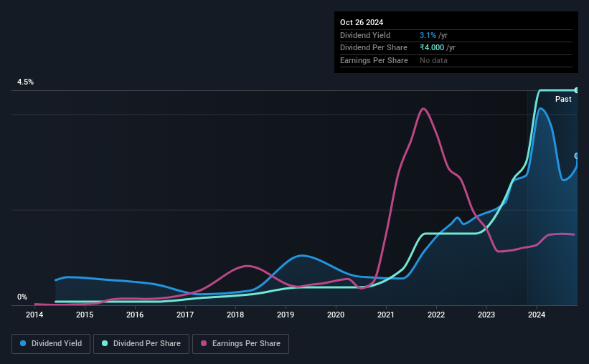
Task: Select the 2016 x-axis label
Action: click(135, 315)
